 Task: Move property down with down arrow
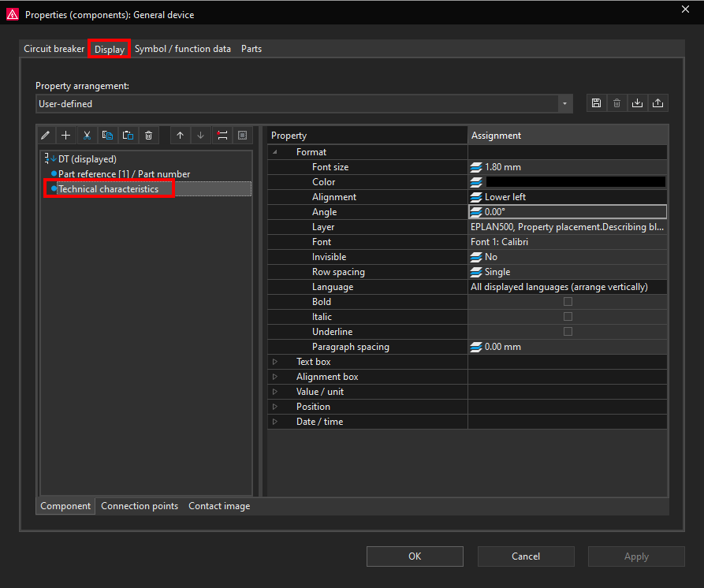coord(201,135)
